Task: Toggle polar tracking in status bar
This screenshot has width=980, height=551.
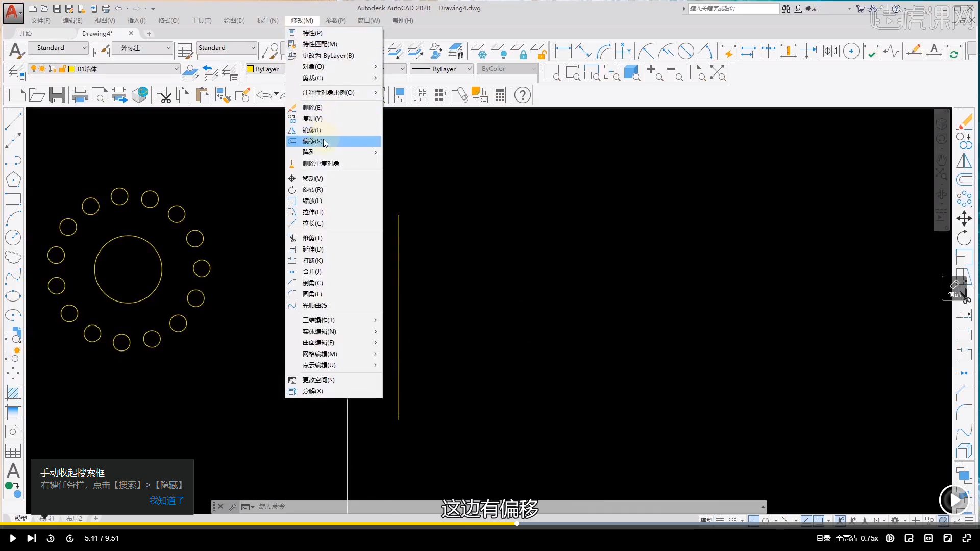Action: click(x=766, y=520)
